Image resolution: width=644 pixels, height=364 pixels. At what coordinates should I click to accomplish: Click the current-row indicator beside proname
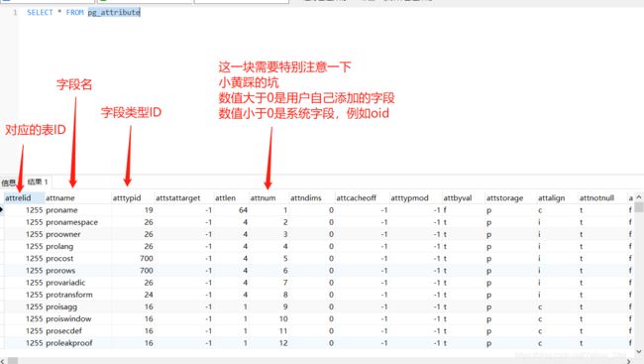2,210
